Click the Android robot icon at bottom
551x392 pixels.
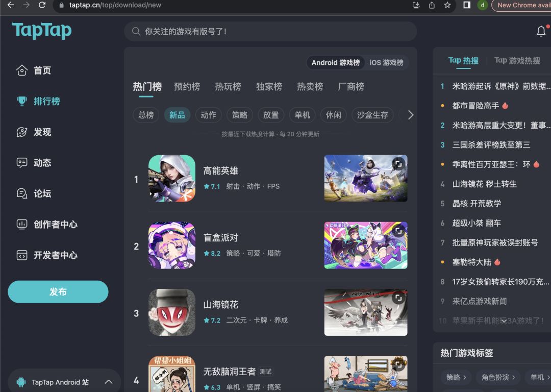pyautogui.click(x=21, y=382)
